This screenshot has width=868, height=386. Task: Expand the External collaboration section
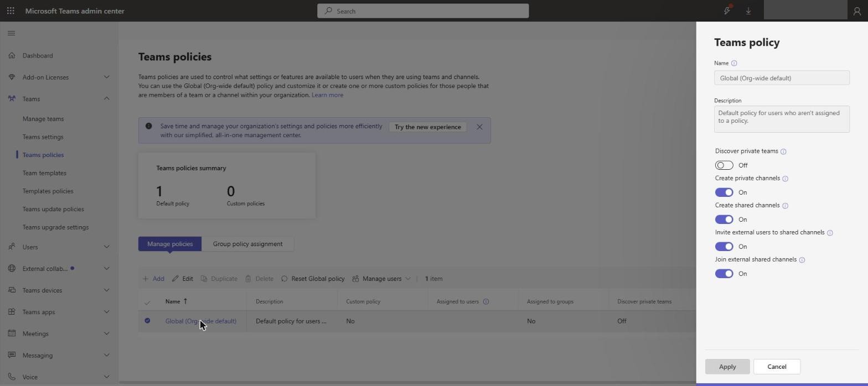tap(106, 269)
